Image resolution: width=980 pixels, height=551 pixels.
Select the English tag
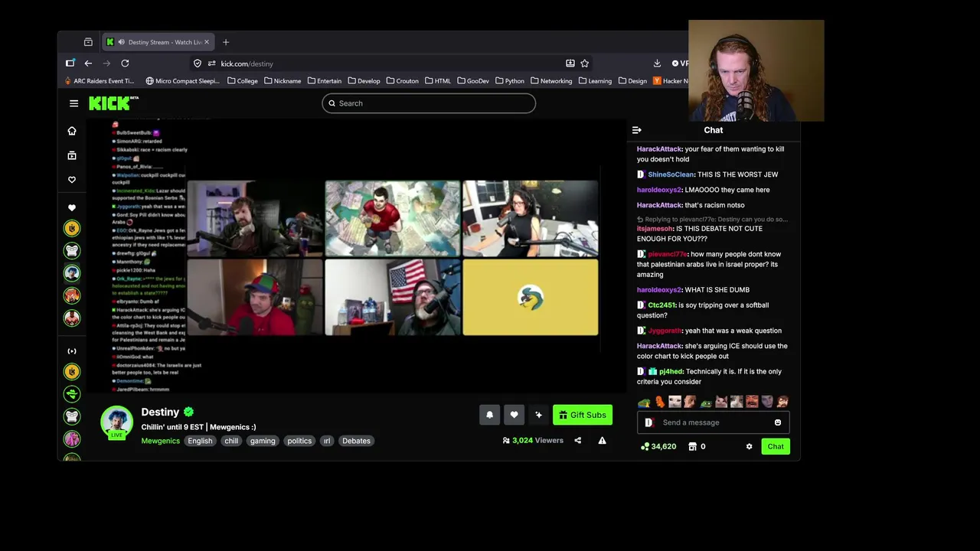tap(200, 441)
